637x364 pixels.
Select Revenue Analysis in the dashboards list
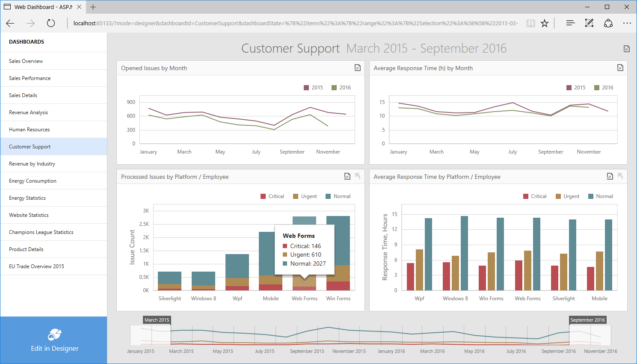(29, 112)
